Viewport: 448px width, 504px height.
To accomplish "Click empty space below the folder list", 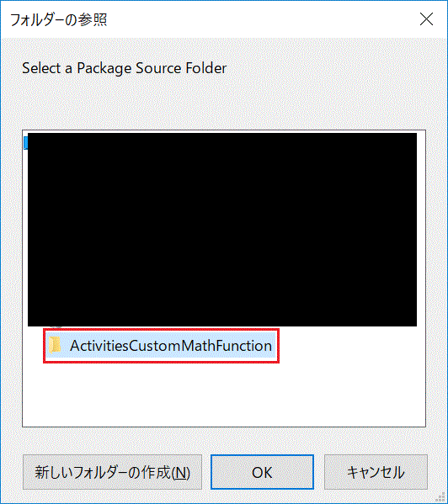I will [224, 395].
